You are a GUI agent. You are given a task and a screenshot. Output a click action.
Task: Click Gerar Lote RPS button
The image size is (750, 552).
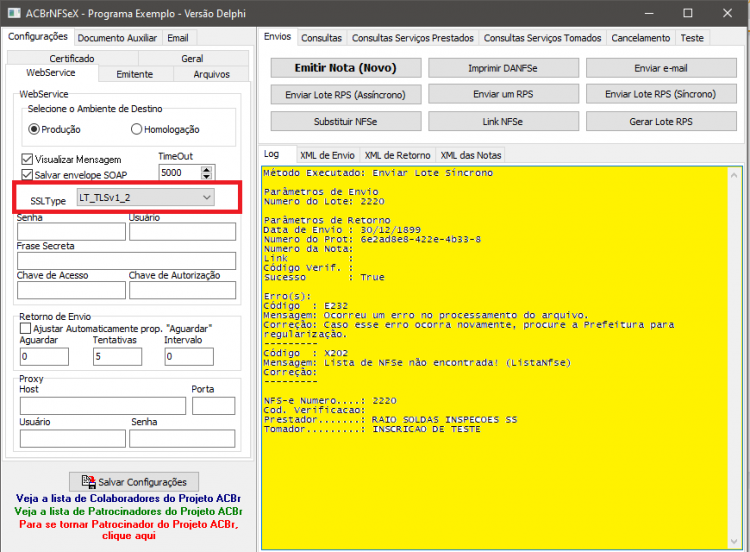661,121
